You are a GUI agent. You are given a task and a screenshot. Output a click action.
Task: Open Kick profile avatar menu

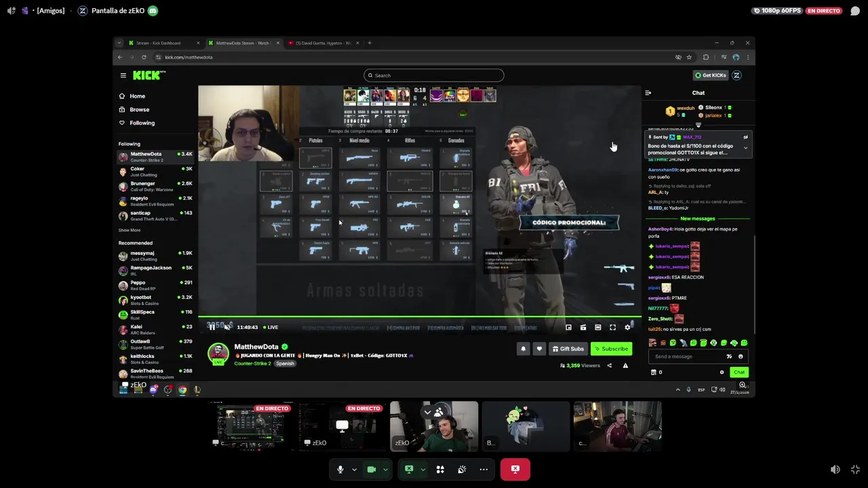pyautogui.click(x=736, y=75)
